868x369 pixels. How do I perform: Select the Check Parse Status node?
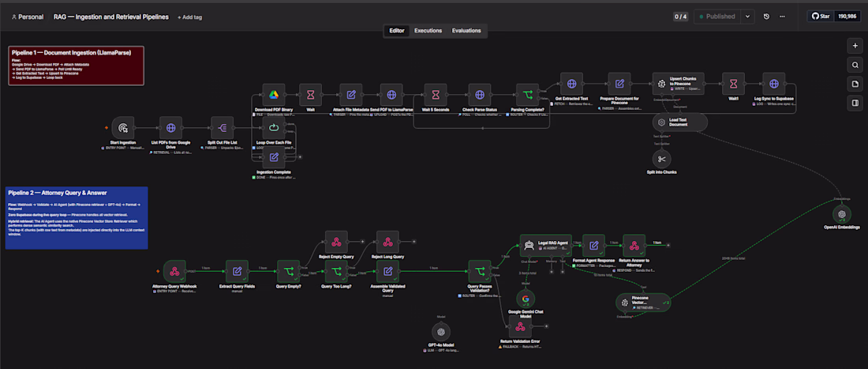click(x=480, y=96)
